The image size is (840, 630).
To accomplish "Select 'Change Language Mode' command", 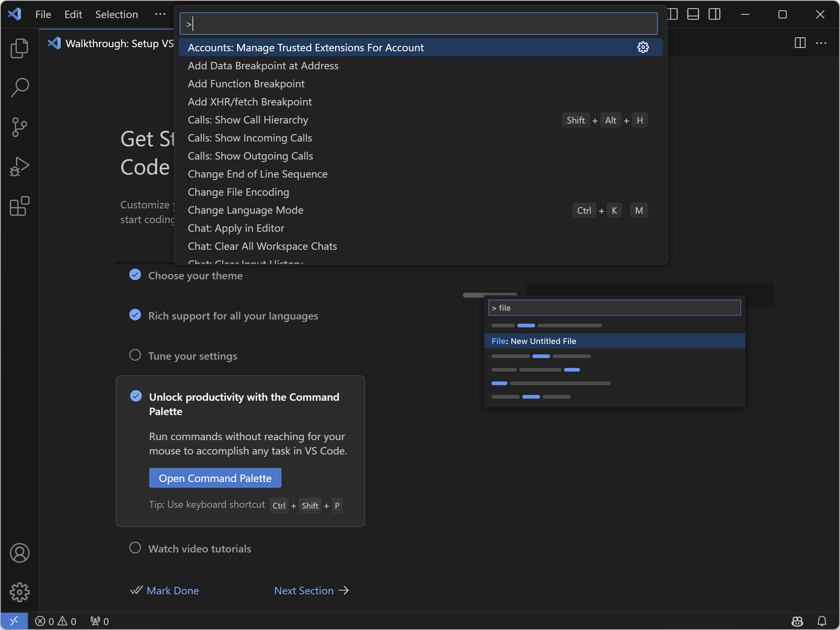I will click(x=245, y=210).
